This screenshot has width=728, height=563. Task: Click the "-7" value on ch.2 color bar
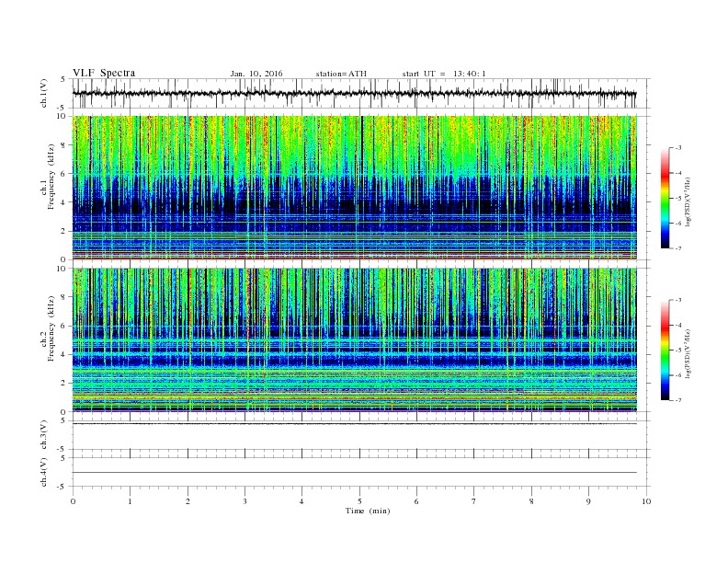(x=677, y=400)
